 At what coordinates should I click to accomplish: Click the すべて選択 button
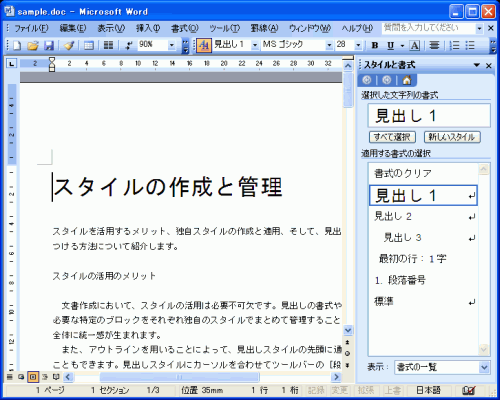tap(392, 137)
